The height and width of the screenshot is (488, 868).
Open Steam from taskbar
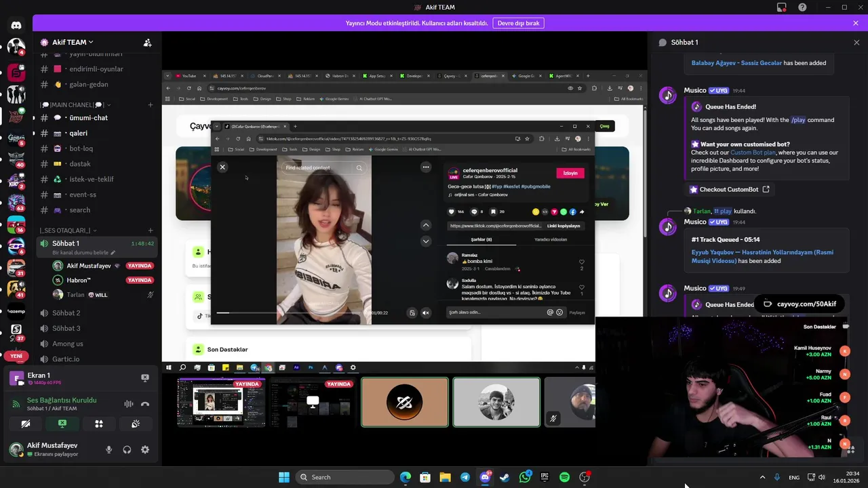(x=505, y=477)
